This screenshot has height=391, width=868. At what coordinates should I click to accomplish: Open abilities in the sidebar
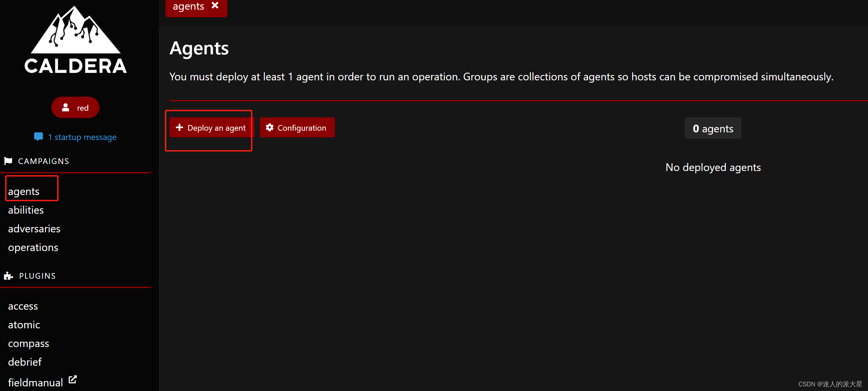26,210
